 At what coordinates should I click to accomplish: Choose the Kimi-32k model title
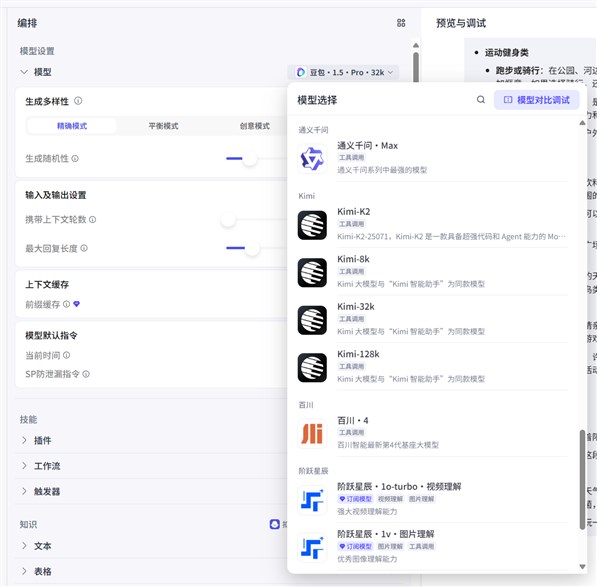356,307
